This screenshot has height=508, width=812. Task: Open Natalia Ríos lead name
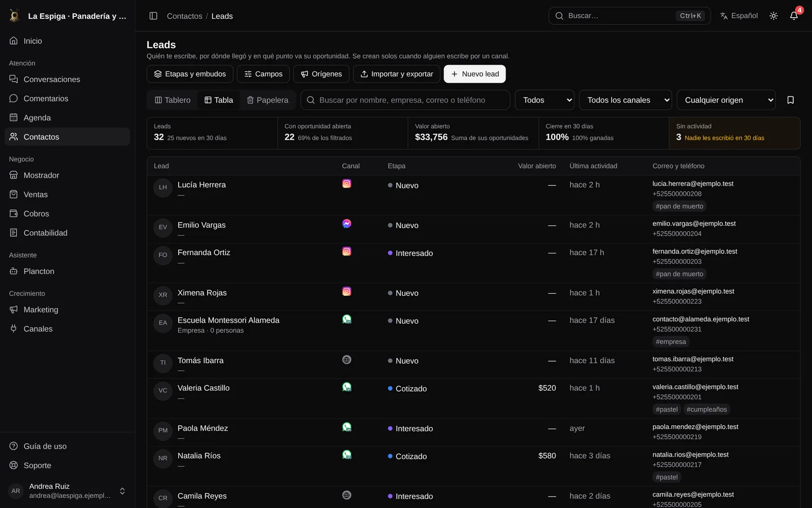click(199, 456)
